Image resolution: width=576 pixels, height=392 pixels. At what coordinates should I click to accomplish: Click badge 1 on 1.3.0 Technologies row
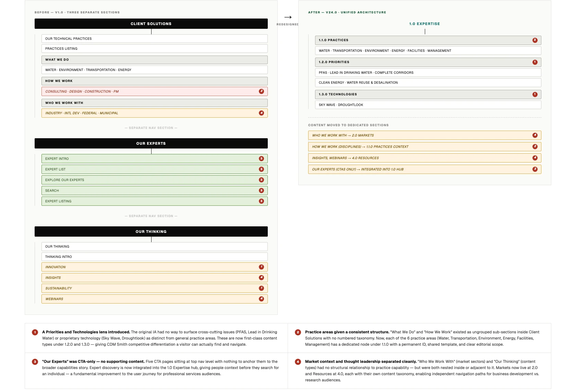pyautogui.click(x=535, y=94)
